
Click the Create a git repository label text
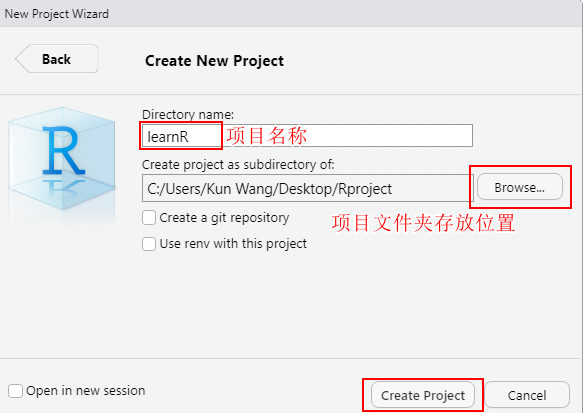click(x=224, y=218)
